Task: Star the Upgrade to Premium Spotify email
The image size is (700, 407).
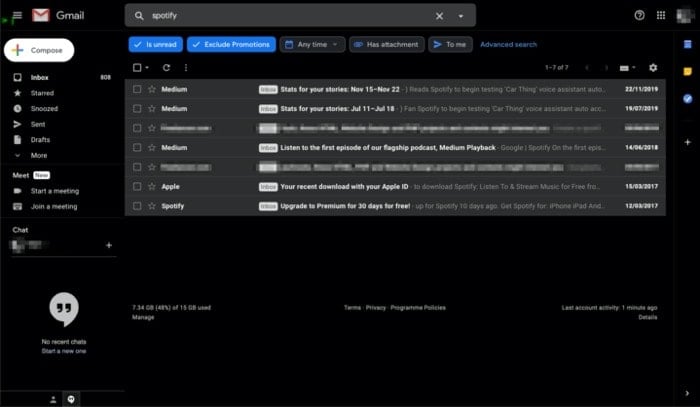Action: pos(152,206)
